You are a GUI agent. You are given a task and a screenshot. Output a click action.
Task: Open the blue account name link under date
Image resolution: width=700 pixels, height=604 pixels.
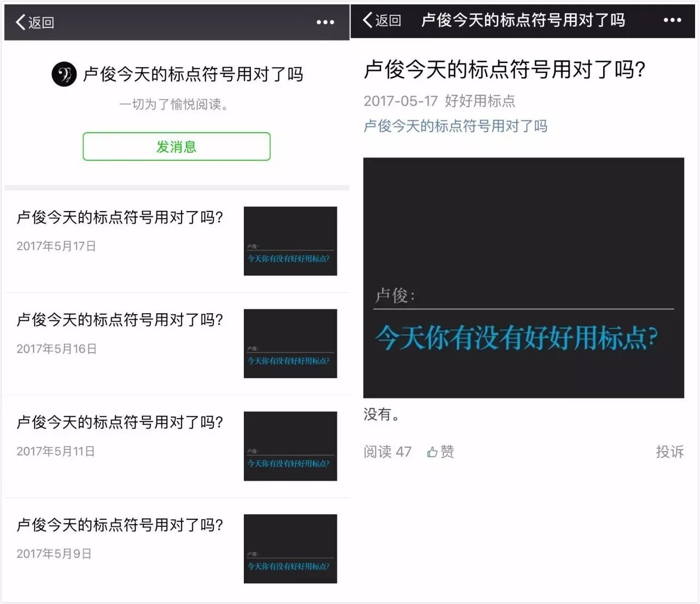455,126
